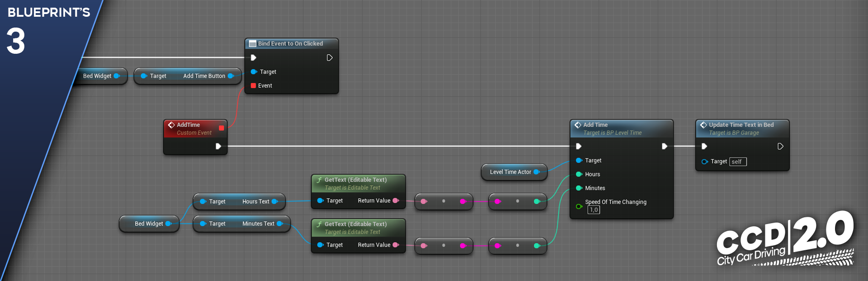Click the AddTime custom event red delegate pin
Image resolution: width=868 pixels, height=281 pixels.
(x=222, y=128)
